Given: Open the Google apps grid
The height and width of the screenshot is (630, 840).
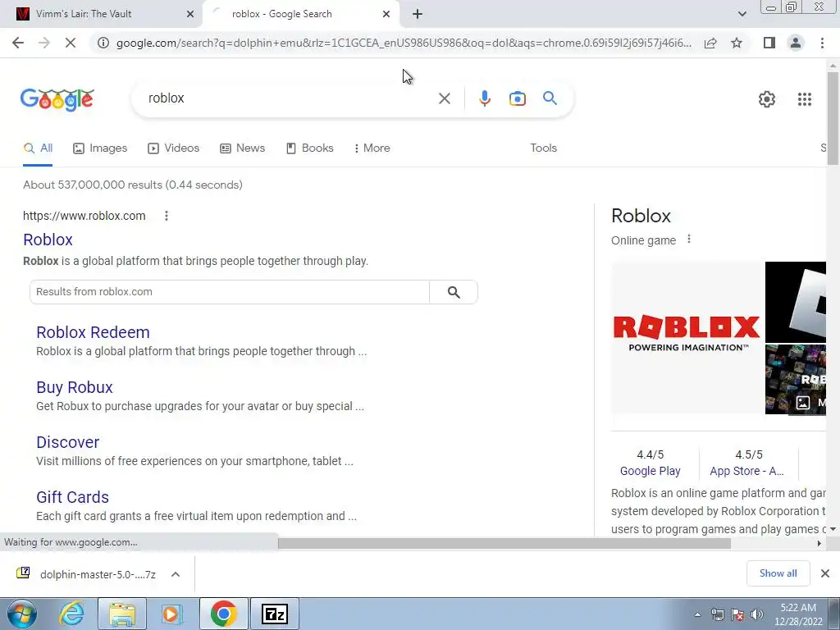Looking at the screenshot, I should (804, 99).
